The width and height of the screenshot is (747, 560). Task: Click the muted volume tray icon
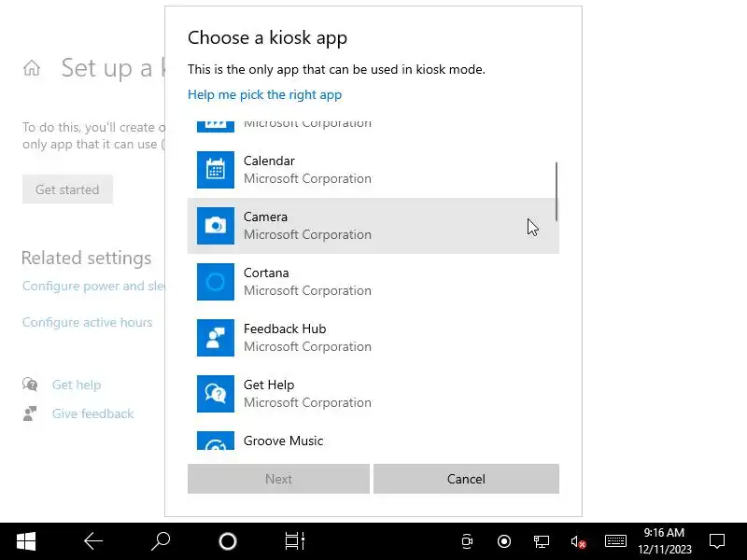tap(578, 541)
